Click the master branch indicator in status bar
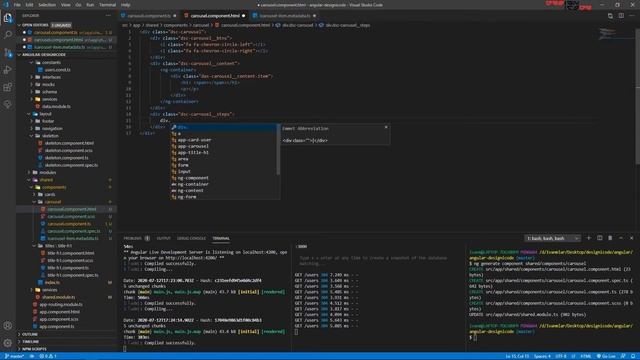 pos(14,356)
